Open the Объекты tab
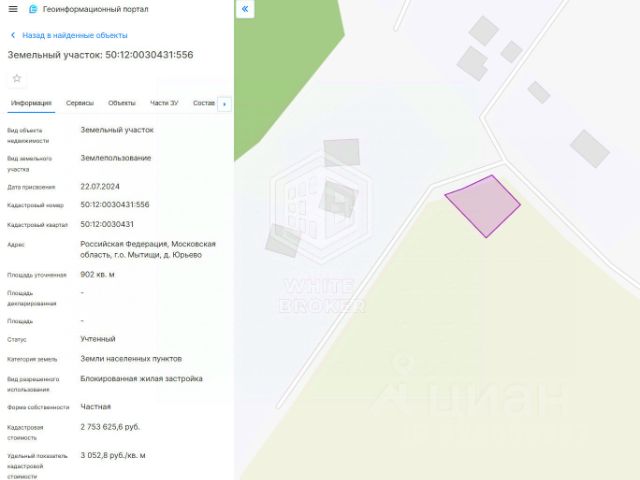The image size is (640, 480). point(122,103)
